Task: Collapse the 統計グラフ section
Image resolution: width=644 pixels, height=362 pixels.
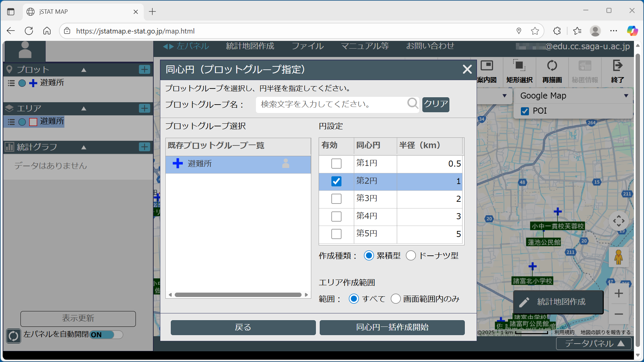Action: coord(84,147)
